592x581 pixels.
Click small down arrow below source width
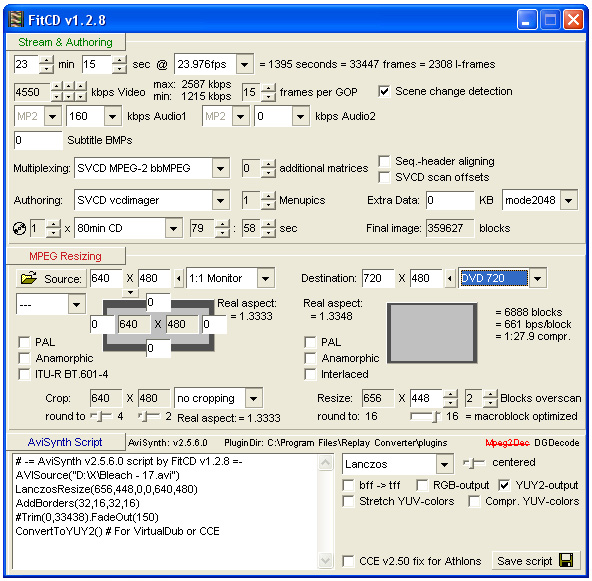click(130, 293)
